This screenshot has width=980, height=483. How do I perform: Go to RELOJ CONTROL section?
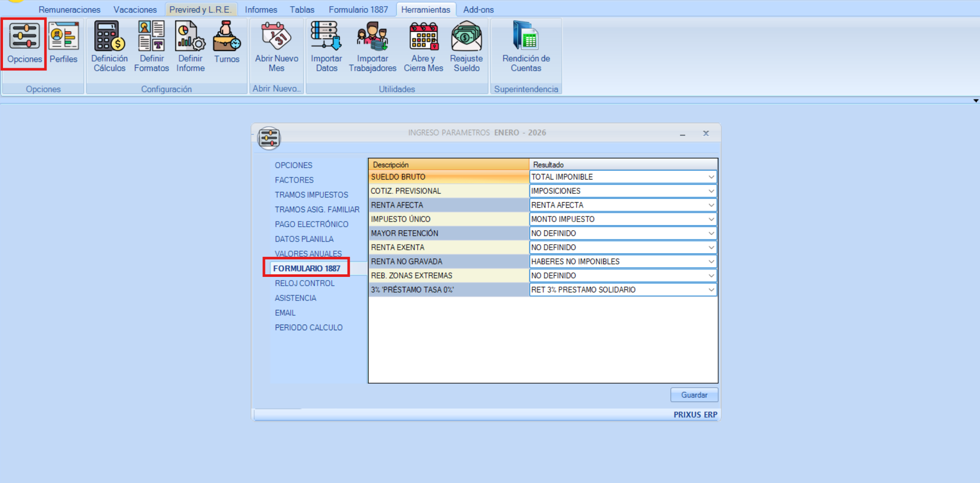pyautogui.click(x=304, y=284)
